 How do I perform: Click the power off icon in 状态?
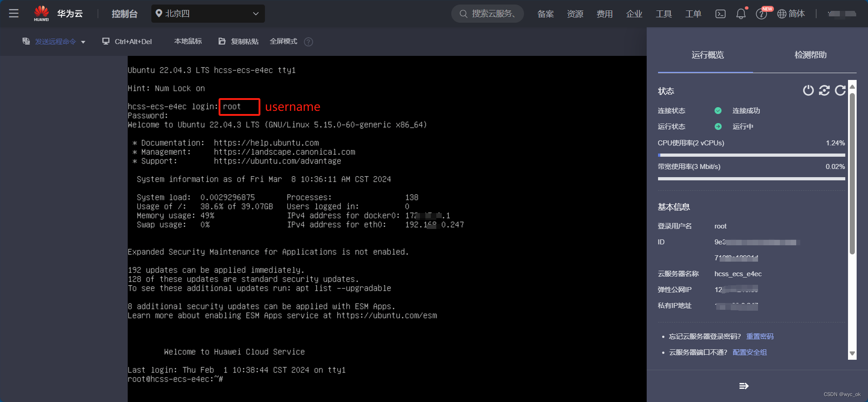coord(808,90)
